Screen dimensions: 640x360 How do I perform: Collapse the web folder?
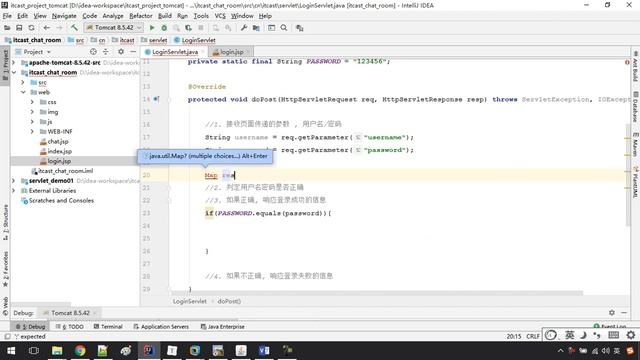pyautogui.click(x=23, y=92)
